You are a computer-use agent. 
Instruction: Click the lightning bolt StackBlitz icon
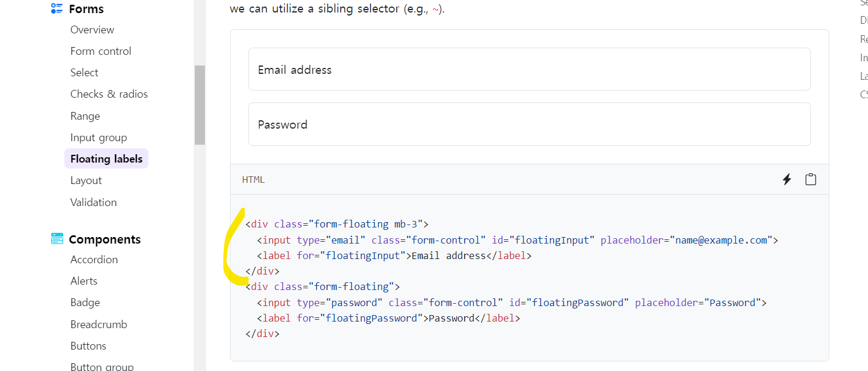(787, 179)
